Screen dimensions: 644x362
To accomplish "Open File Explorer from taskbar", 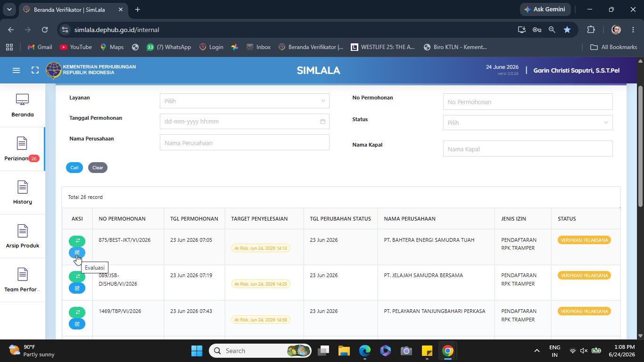I will click(344, 351).
